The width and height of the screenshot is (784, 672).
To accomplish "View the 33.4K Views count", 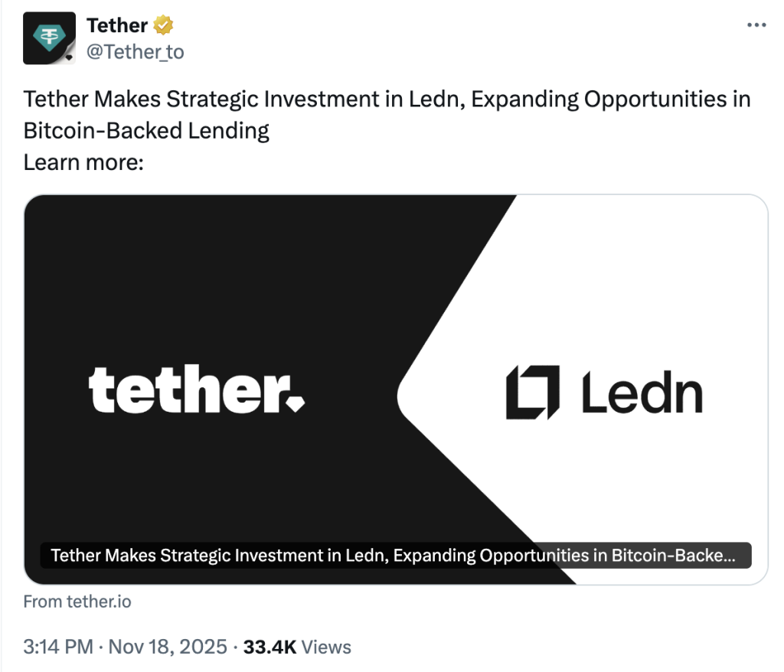I will (296, 647).
